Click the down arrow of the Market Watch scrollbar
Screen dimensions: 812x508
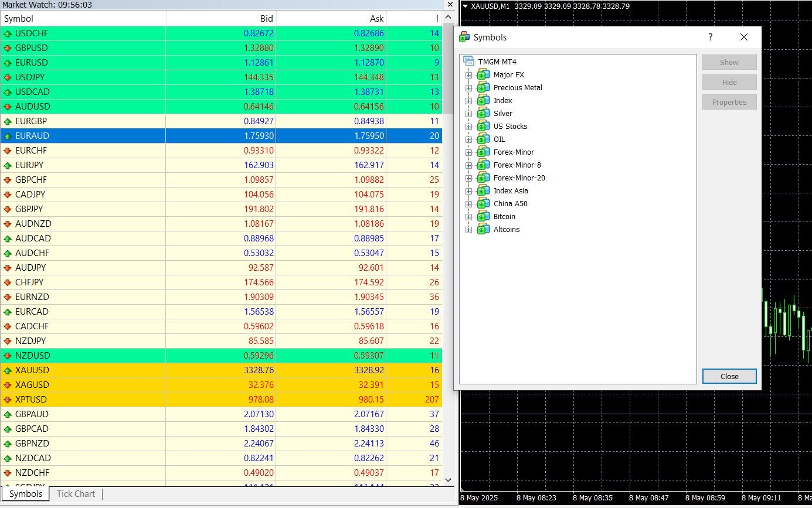(448, 480)
